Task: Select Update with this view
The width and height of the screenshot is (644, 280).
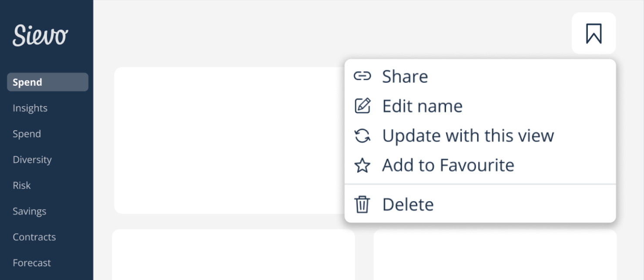Action: pos(468,136)
